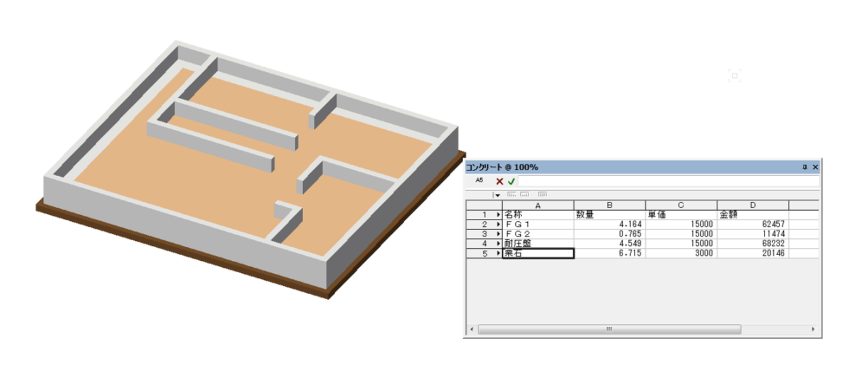Image resolution: width=868 pixels, height=365 pixels.
Task: Click the horizontal scrollbar thumb
Action: (x=609, y=330)
